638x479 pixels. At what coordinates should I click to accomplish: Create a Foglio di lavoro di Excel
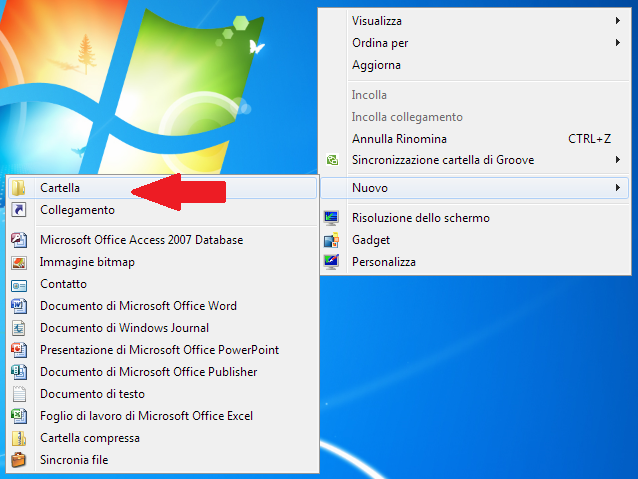click(x=162, y=416)
